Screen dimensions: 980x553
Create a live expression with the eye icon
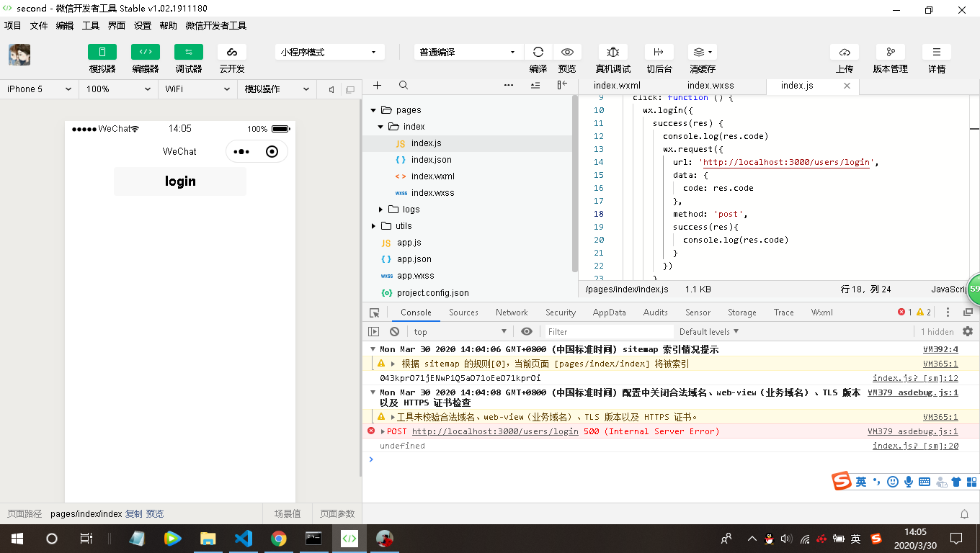pos(527,332)
